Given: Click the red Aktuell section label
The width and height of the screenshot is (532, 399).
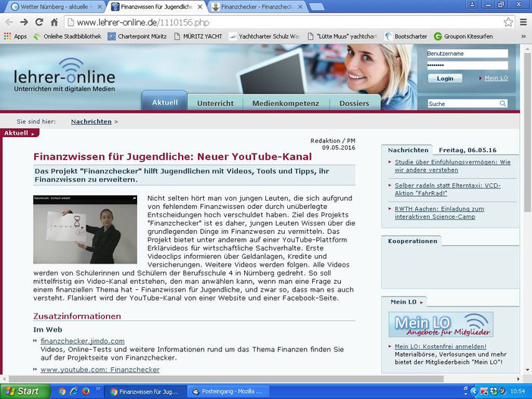Looking at the screenshot, I should [x=20, y=133].
